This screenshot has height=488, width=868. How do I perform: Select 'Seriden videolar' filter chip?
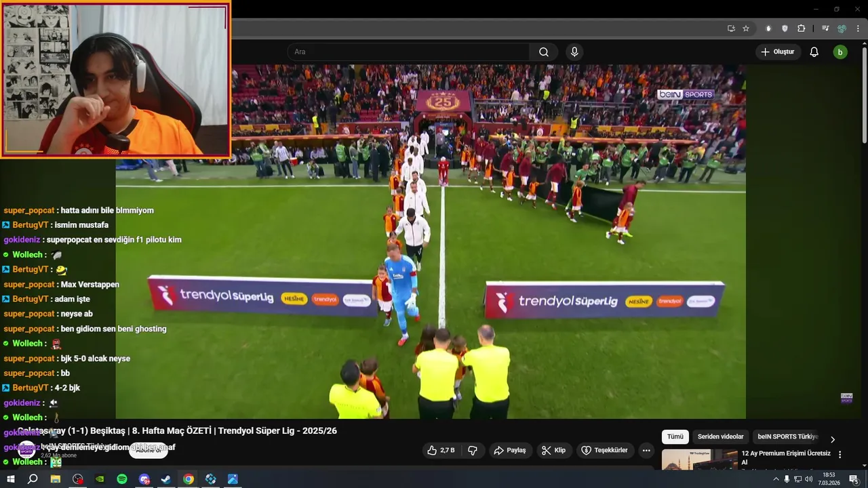click(x=721, y=437)
